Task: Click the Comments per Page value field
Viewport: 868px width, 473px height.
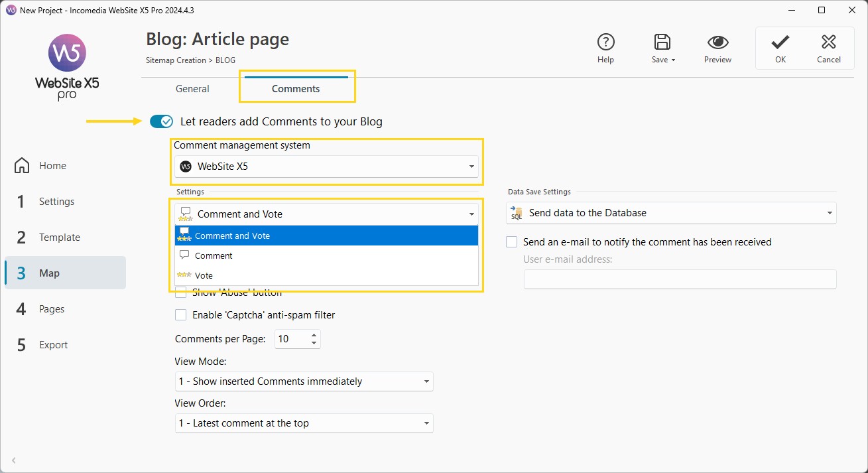Action: click(x=290, y=339)
